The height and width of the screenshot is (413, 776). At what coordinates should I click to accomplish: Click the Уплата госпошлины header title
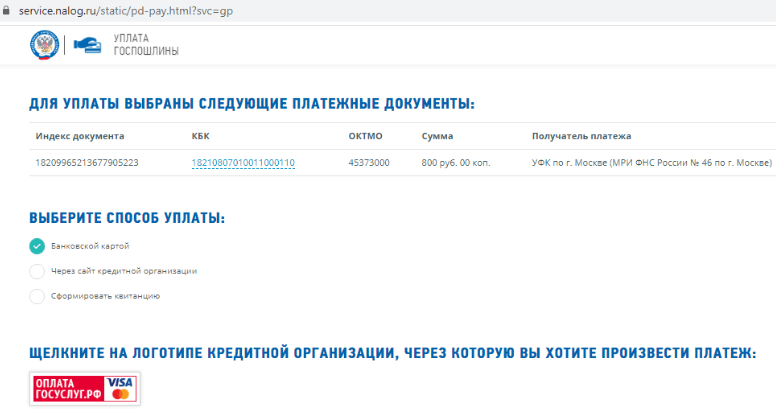pos(146,45)
